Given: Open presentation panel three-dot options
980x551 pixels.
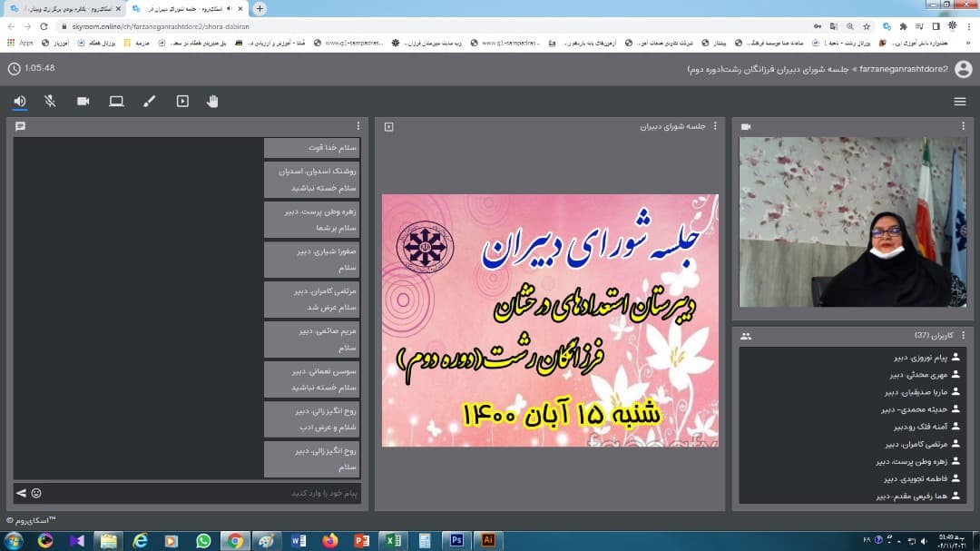Looking at the screenshot, I should point(715,126).
